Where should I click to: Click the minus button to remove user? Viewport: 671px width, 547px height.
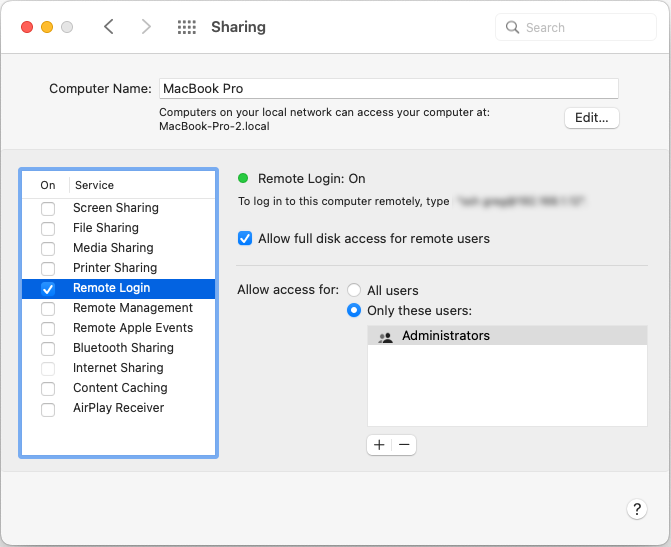(x=404, y=445)
